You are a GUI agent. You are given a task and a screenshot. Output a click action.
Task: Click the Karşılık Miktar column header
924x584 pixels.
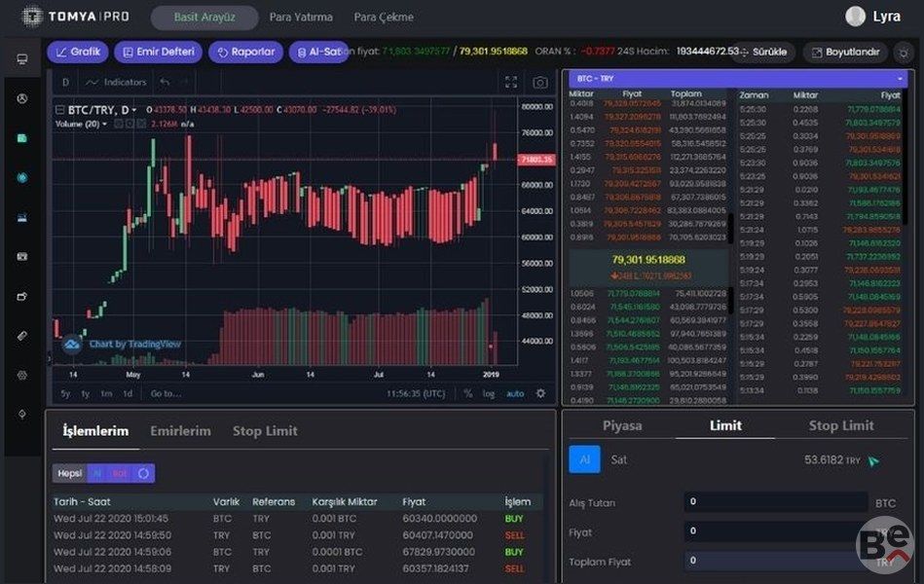click(x=344, y=502)
